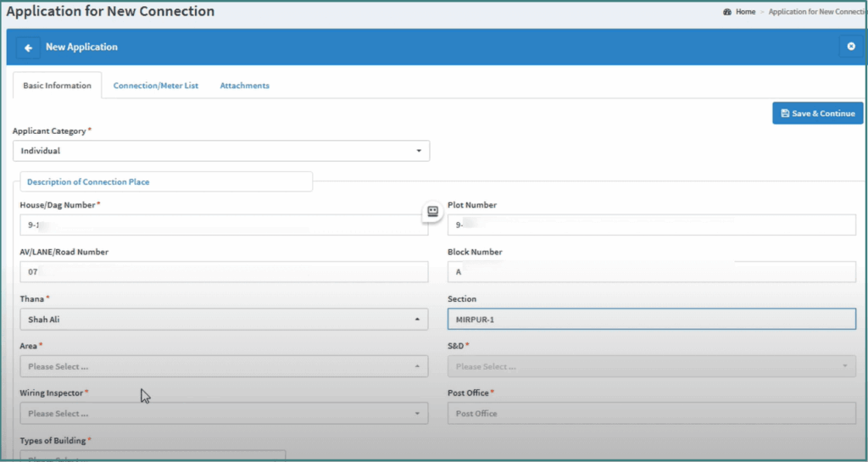
Task: Click the Section field containing MIRPUR-1
Action: [651, 320]
